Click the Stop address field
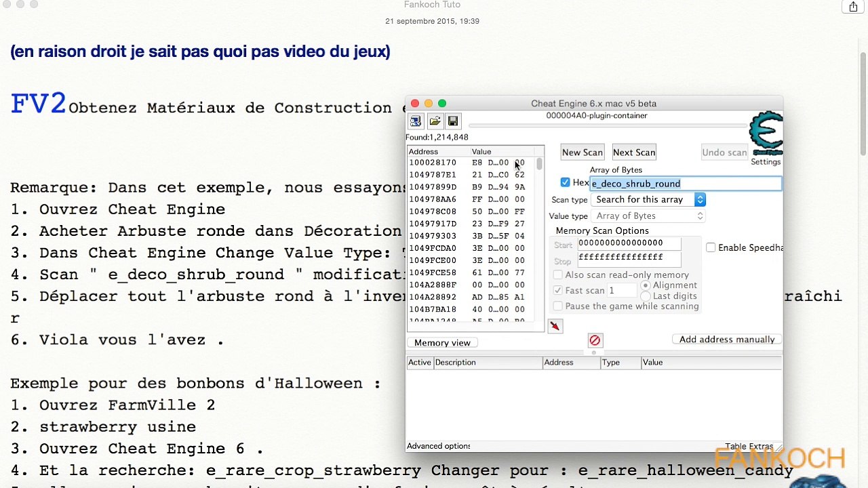This screenshot has width=868, height=488. pyautogui.click(x=629, y=258)
